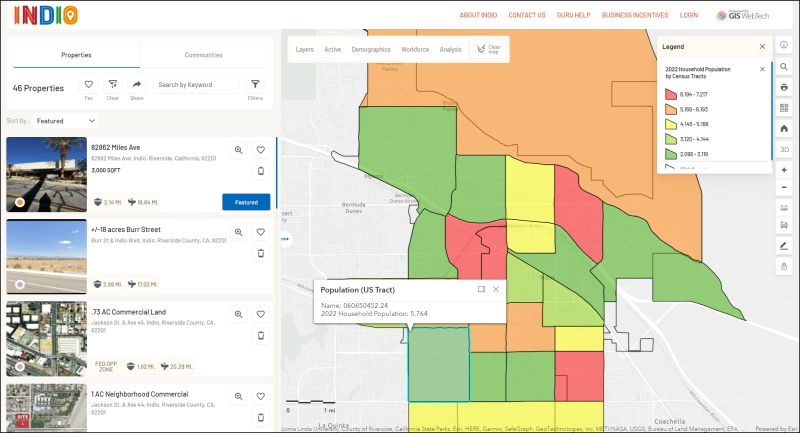Viewport: 800px width, 433px height.
Task: Maximize the Population (US Tract) popup
Action: [x=481, y=289]
